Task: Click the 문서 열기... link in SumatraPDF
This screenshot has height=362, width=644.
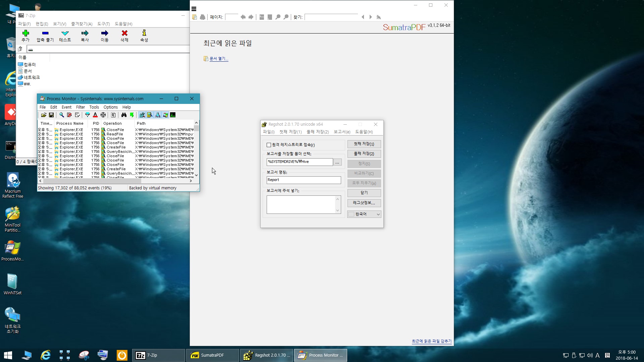Action: [219, 59]
